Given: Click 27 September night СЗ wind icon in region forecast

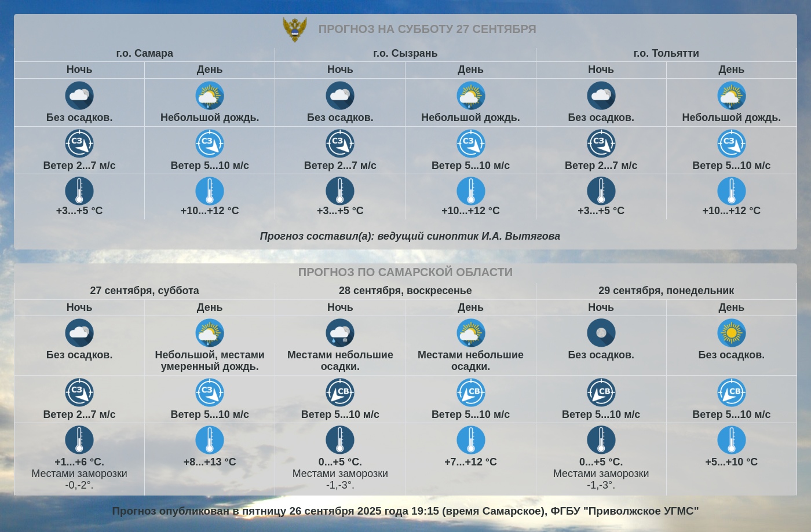Looking at the screenshot, I should tap(79, 392).
